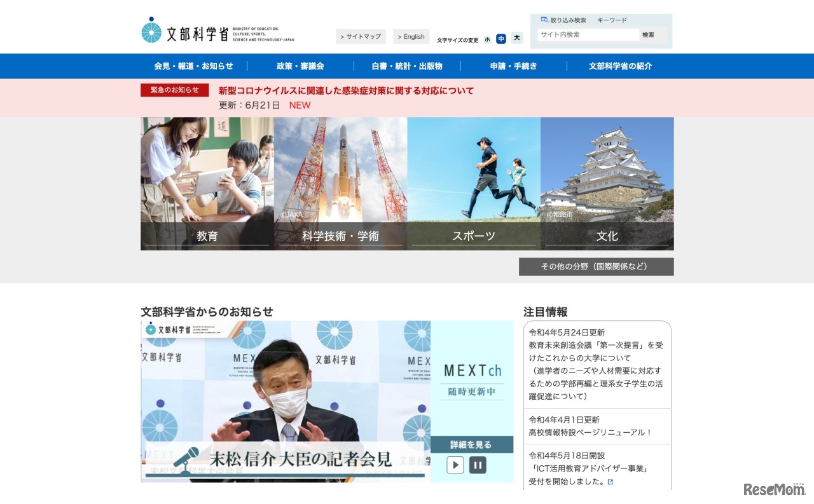Open the 白書・統計・出版物 menu
This screenshot has height=504, width=814.
tap(407, 65)
